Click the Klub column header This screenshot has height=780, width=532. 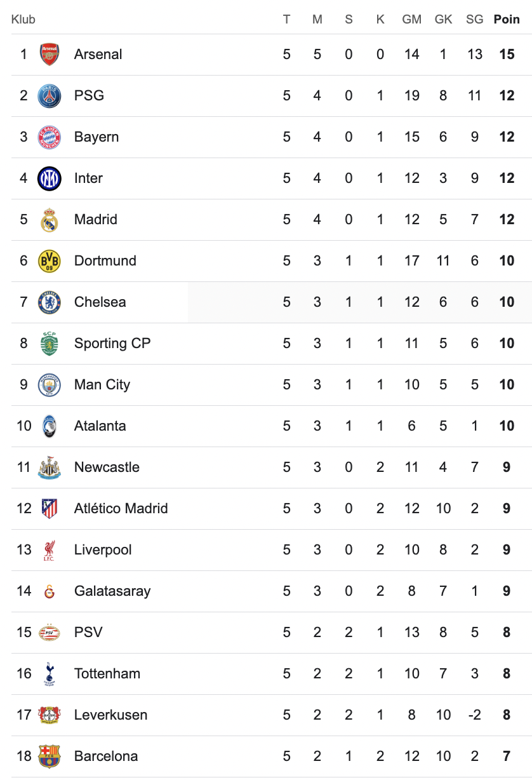click(23, 20)
